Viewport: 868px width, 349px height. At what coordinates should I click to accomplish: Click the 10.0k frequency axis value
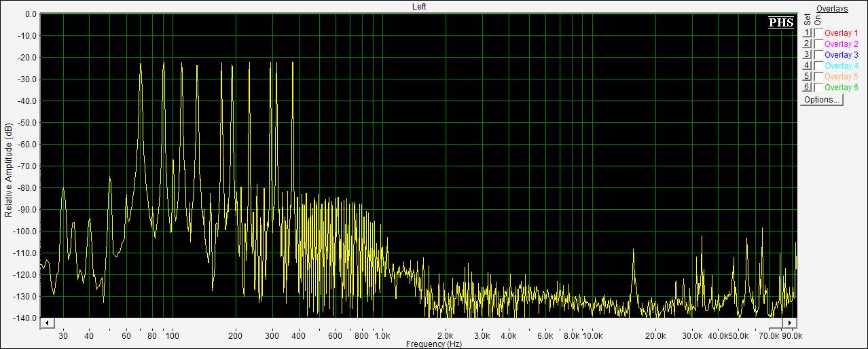[x=592, y=336]
